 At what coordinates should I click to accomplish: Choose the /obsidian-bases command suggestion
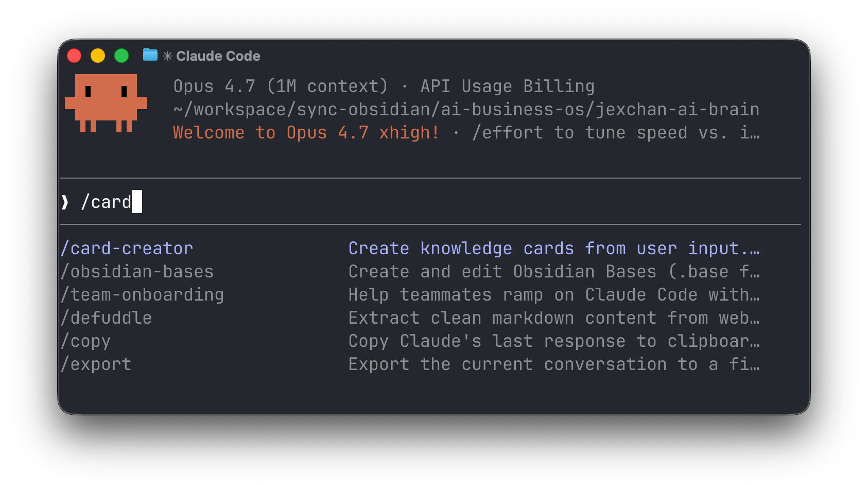[x=137, y=271]
